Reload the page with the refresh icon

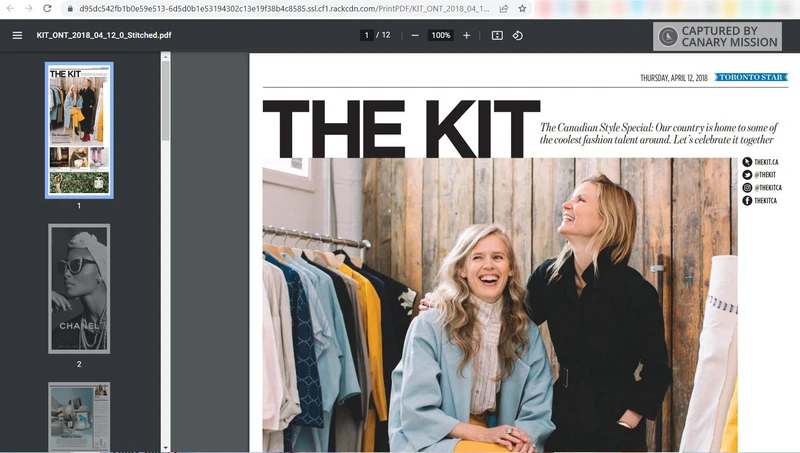(x=47, y=8)
